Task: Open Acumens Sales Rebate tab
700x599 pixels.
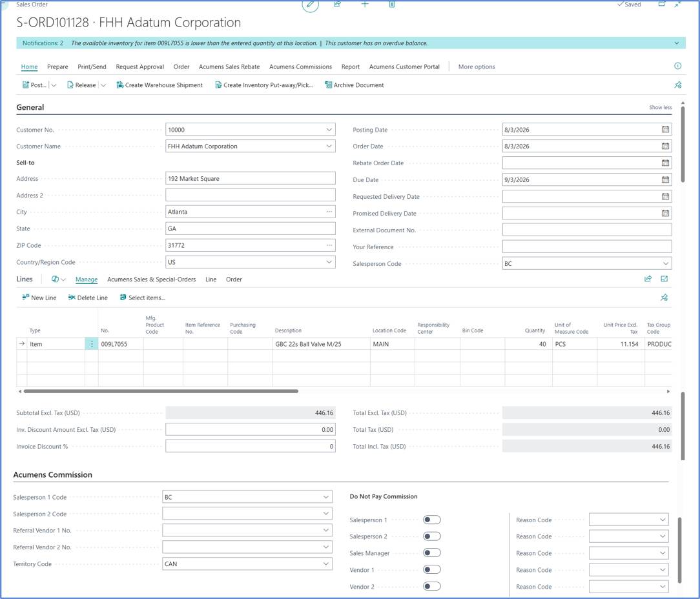Action: [229, 66]
